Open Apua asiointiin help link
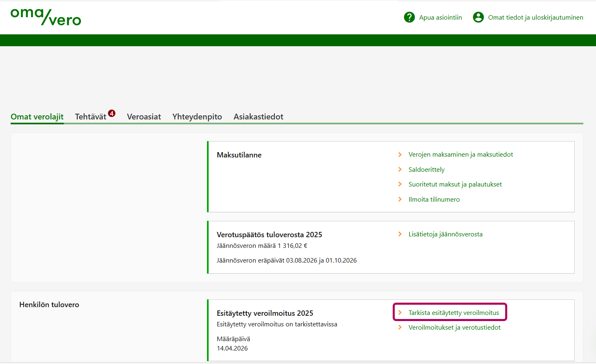596x364 pixels. tap(440, 18)
